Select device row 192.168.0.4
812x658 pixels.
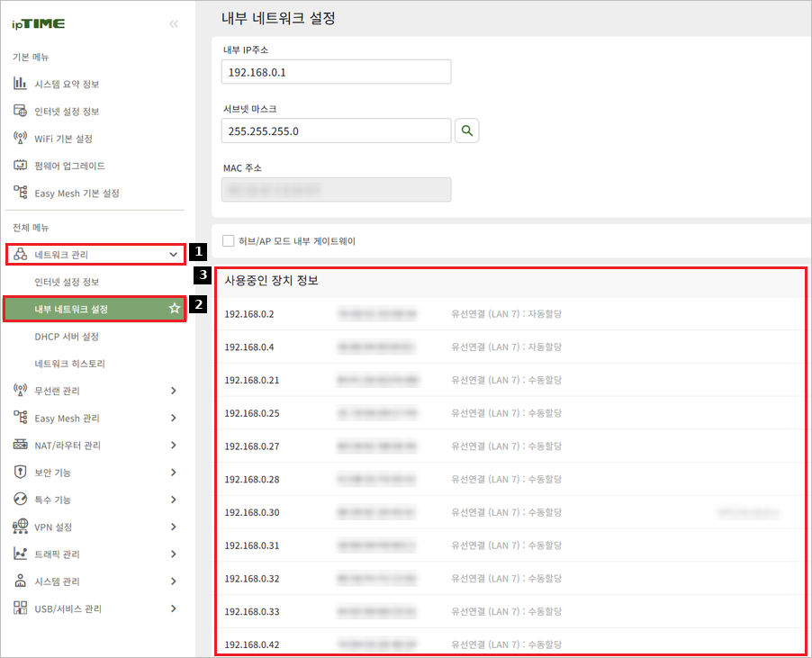click(510, 347)
